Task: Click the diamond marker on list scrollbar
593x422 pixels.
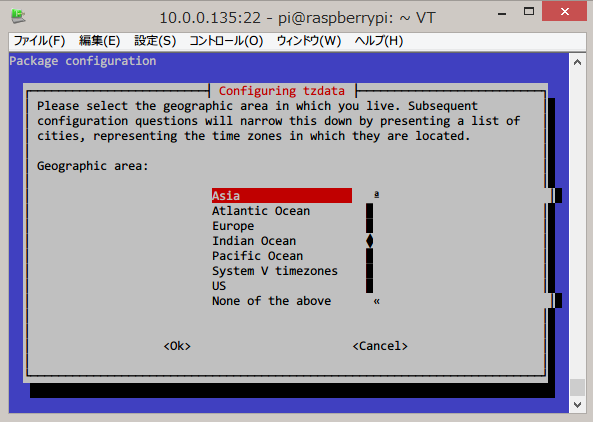Action: click(x=369, y=241)
